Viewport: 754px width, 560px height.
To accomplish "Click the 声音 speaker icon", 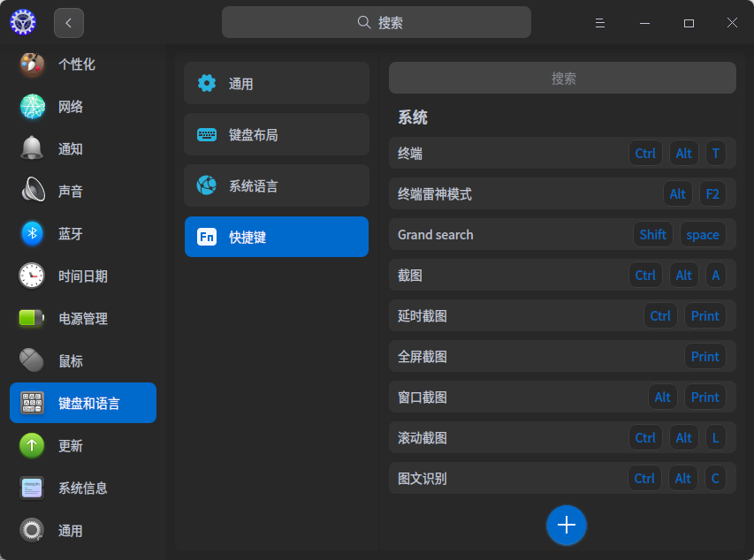I will tap(32, 191).
